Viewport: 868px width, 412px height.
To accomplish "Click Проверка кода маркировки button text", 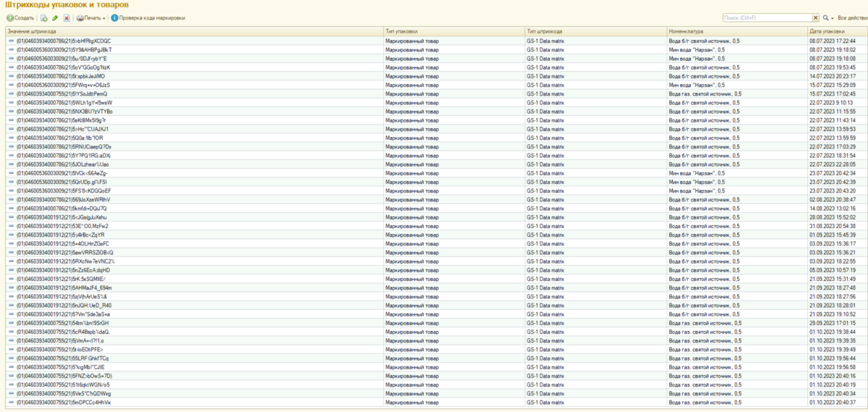I will click(151, 17).
